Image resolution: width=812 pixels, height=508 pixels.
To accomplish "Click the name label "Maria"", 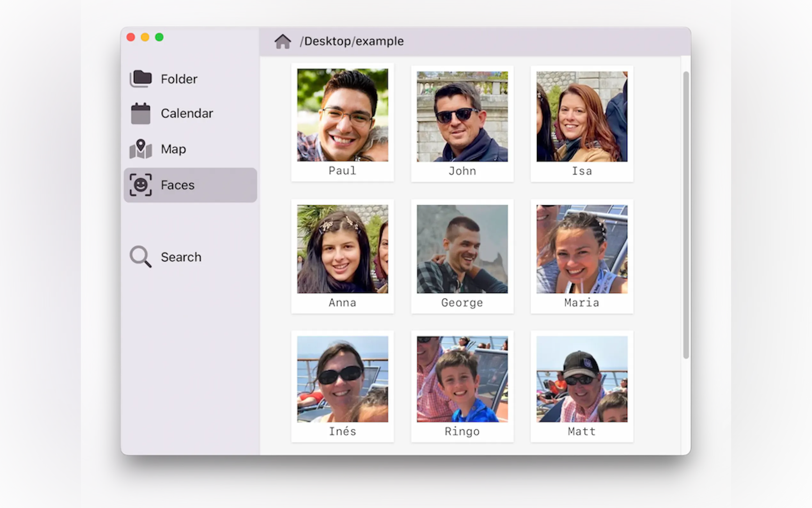I will click(x=582, y=303).
